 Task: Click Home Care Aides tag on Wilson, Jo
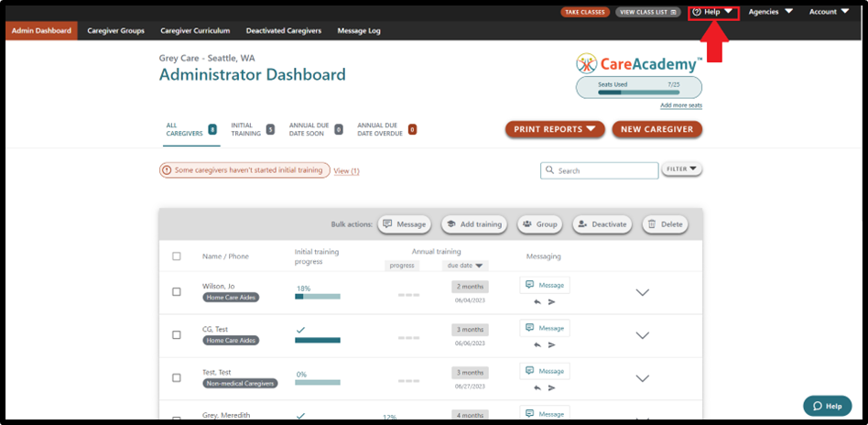(x=231, y=297)
